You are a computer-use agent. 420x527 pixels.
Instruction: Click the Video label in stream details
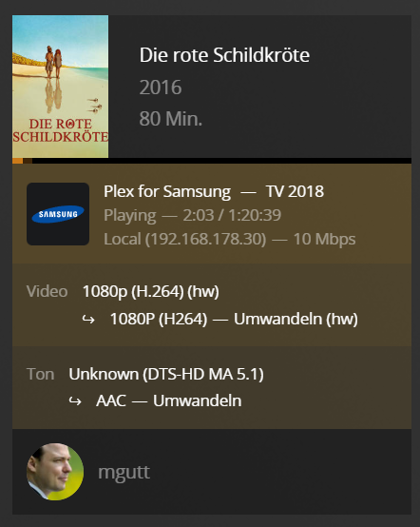[x=47, y=291]
